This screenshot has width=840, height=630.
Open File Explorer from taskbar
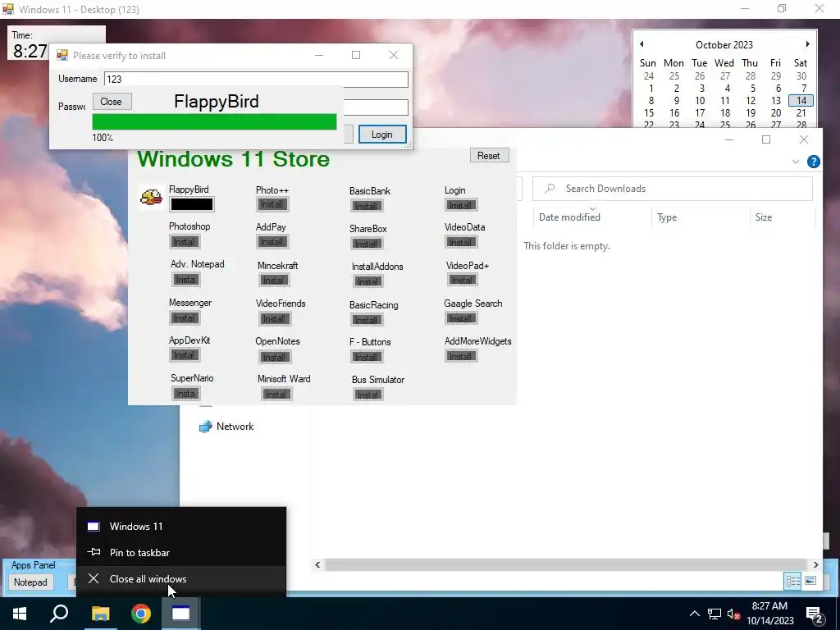[100, 614]
